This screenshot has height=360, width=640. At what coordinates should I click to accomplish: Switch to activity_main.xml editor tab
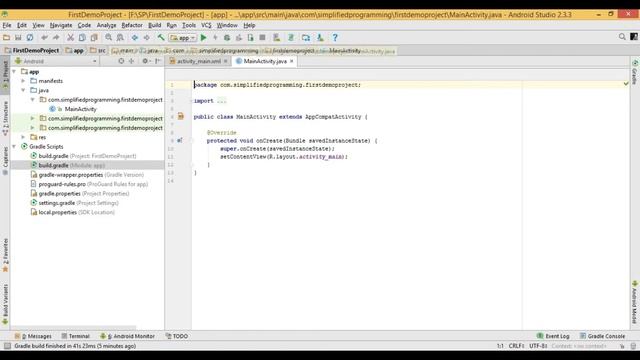coord(199,61)
